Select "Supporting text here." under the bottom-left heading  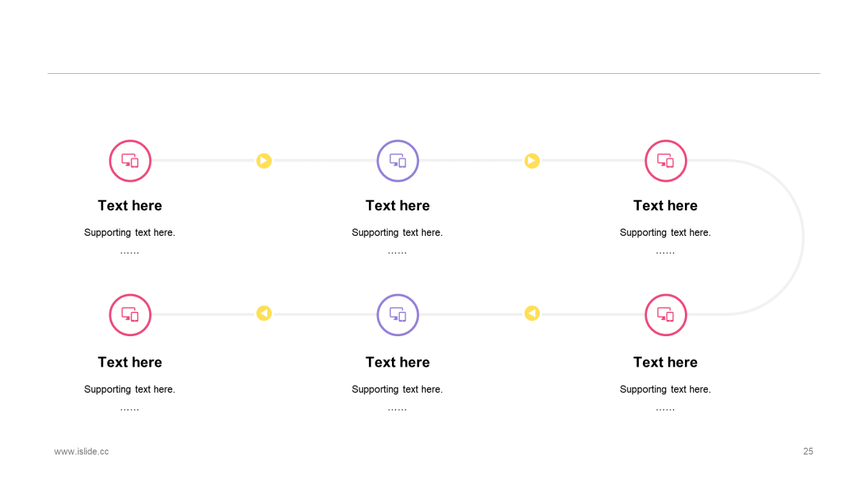[x=130, y=389]
